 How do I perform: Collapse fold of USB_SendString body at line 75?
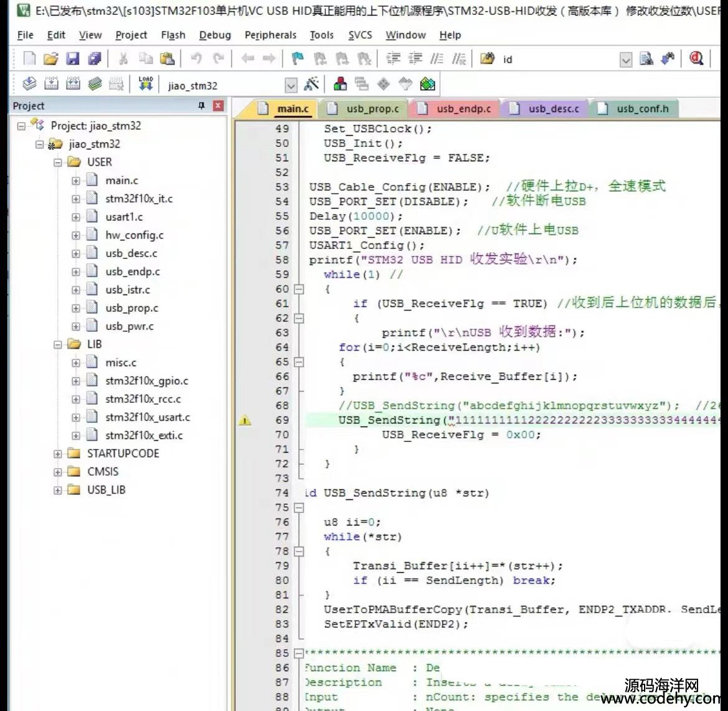(x=299, y=507)
